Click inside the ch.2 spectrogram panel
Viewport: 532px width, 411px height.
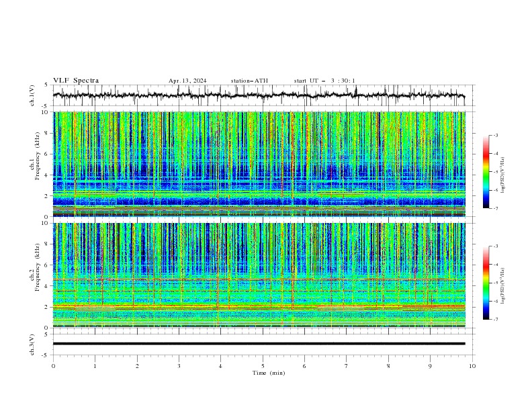point(259,275)
